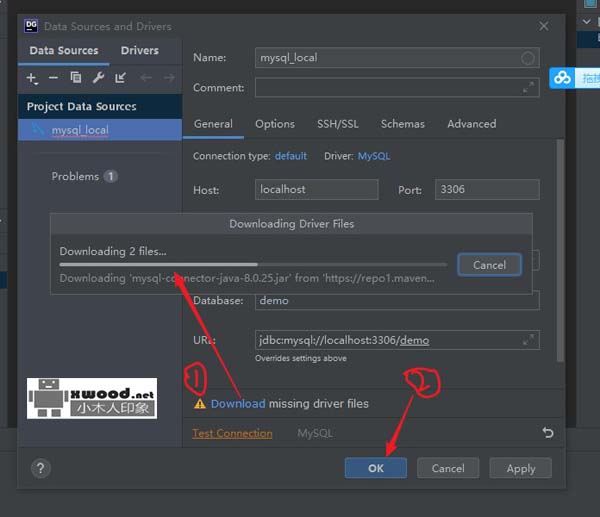Click the Comment input field
600x517 pixels.
coord(397,87)
